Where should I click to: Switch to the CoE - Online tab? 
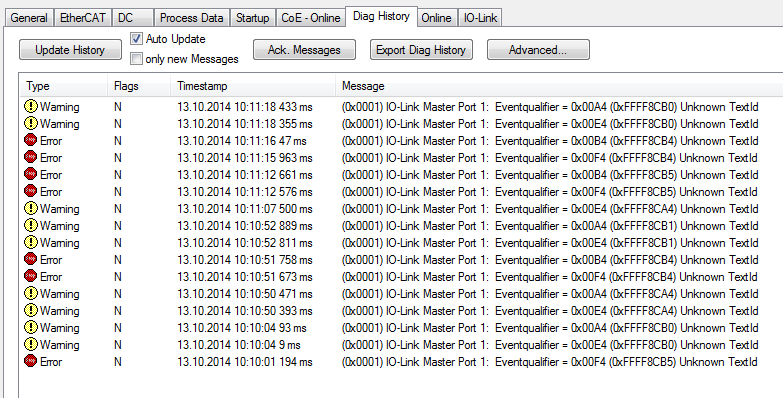coord(311,18)
